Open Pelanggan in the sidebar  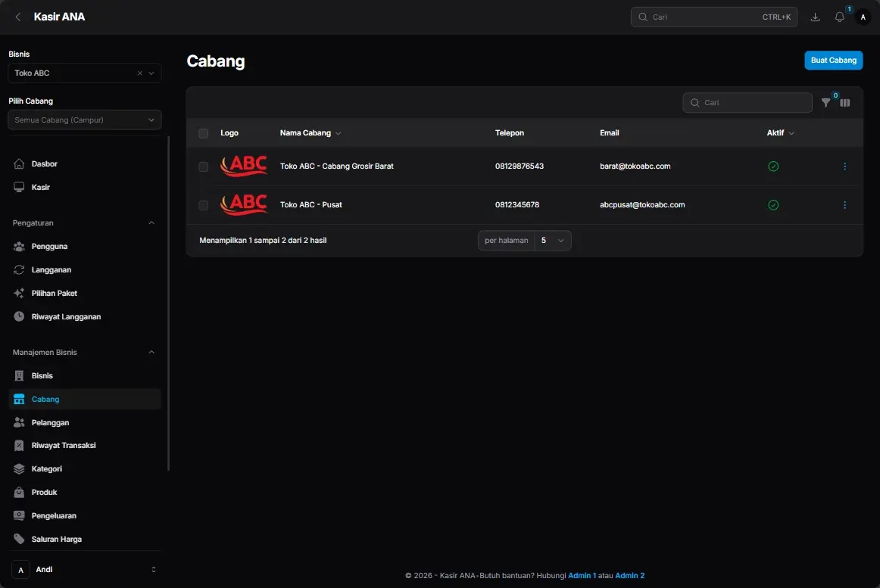pos(85,423)
